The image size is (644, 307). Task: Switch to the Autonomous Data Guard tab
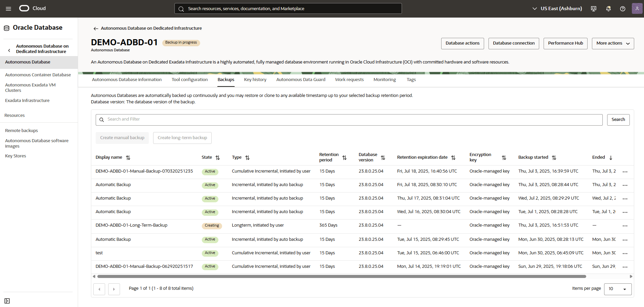(x=301, y=80)
